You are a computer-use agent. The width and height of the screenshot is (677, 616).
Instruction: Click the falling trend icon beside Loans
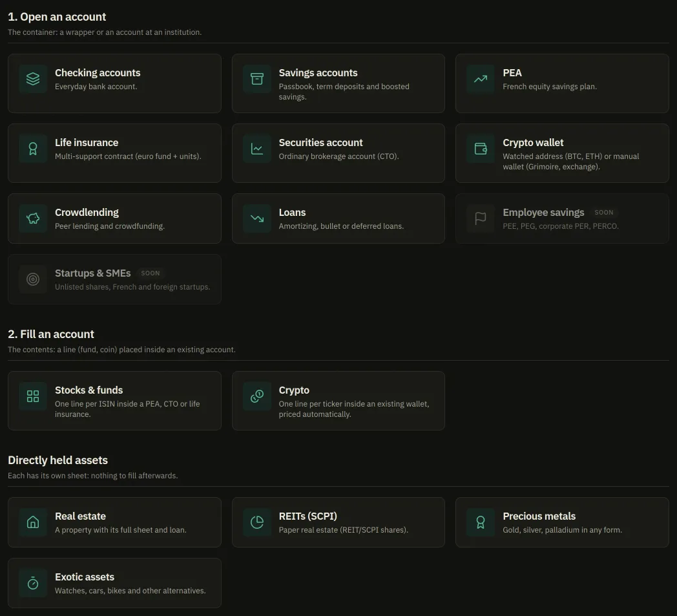(x=257, y=218)
